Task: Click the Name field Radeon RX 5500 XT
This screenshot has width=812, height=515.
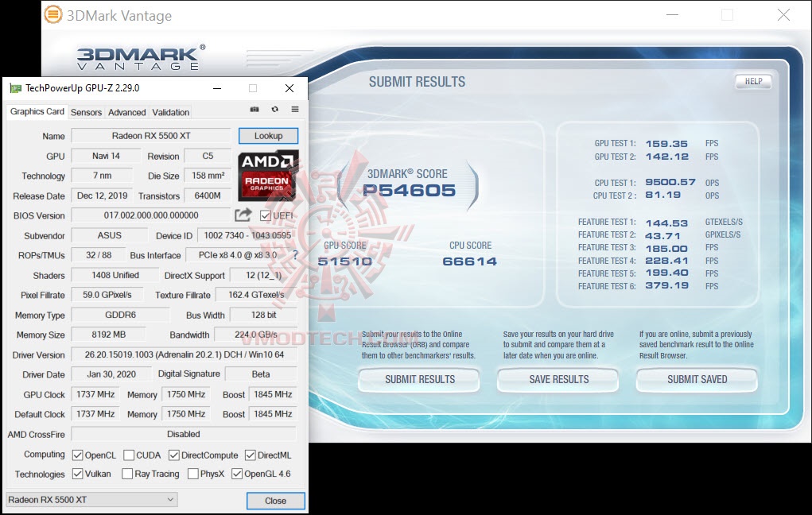Action: [150, 136]
